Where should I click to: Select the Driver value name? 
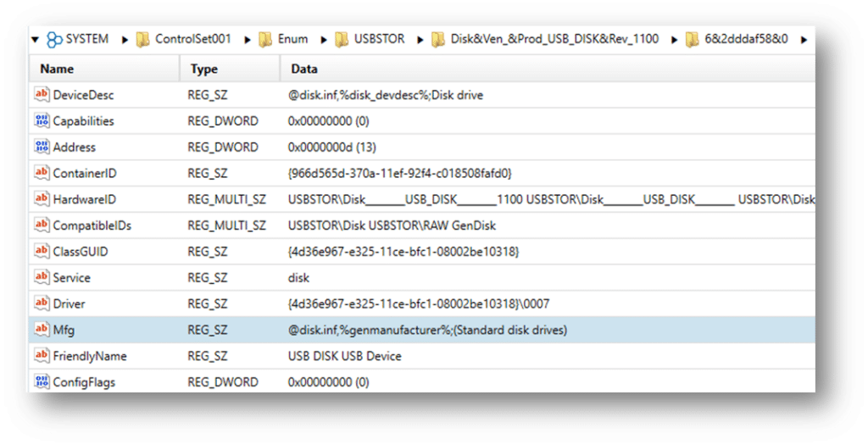pyautogui.click(x=70, y=303)
